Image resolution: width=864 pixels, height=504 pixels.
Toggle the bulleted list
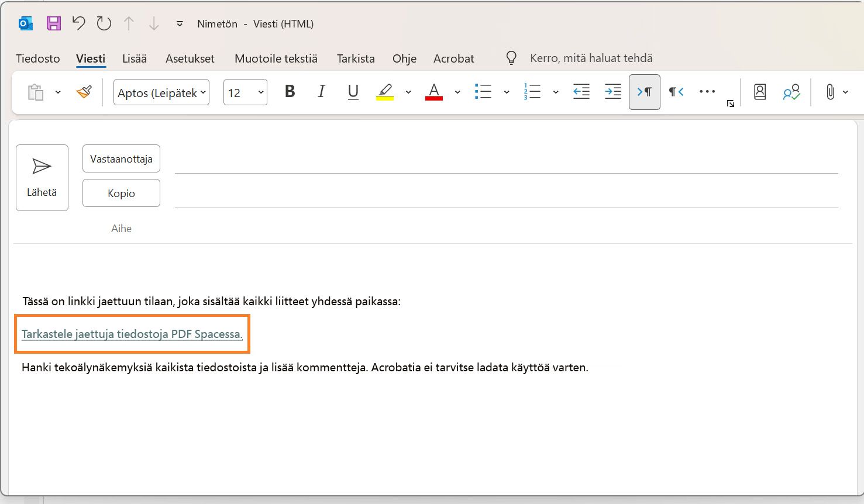click(x=483, y=92)
